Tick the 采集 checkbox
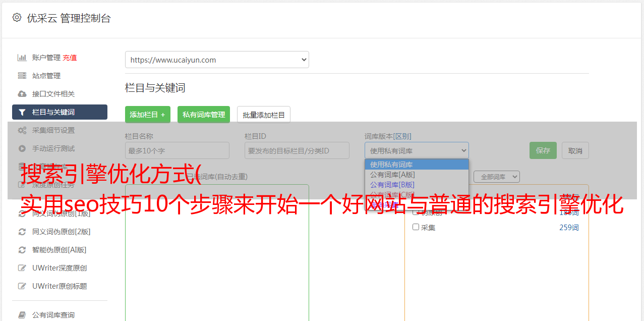 416,227
